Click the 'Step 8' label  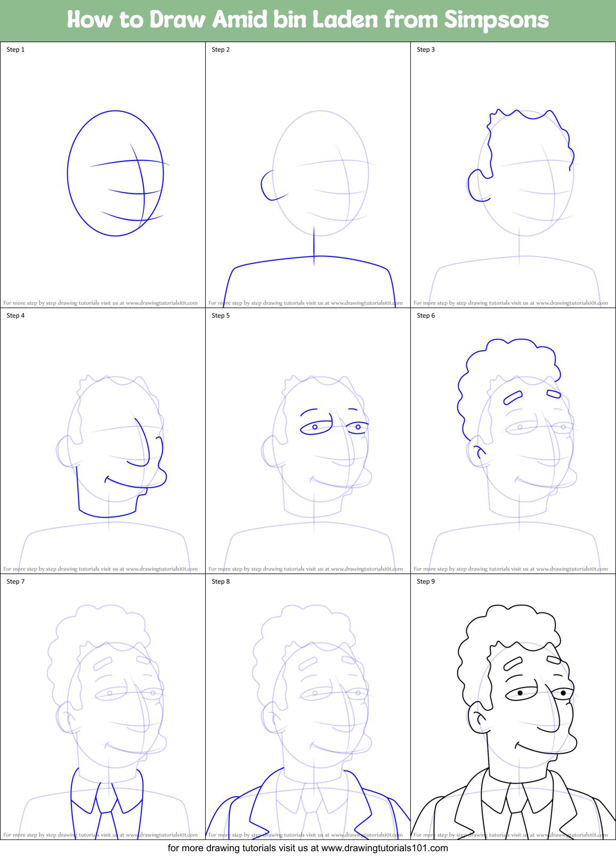point(221,582)
